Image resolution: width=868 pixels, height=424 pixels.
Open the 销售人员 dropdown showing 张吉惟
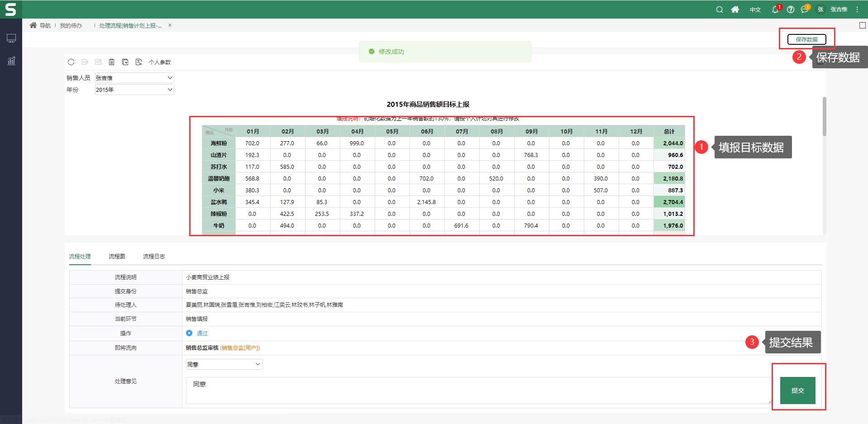click(x=134, y=78)
